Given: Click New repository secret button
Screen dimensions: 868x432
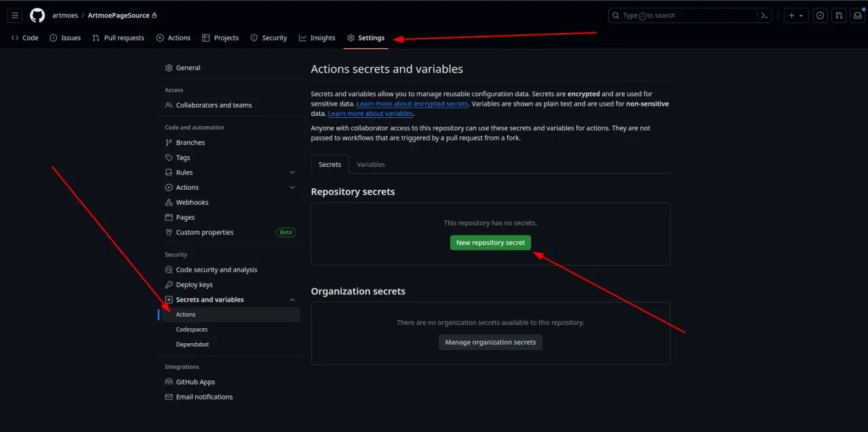Looking at the screenshot, I should (x=490, y=242).
